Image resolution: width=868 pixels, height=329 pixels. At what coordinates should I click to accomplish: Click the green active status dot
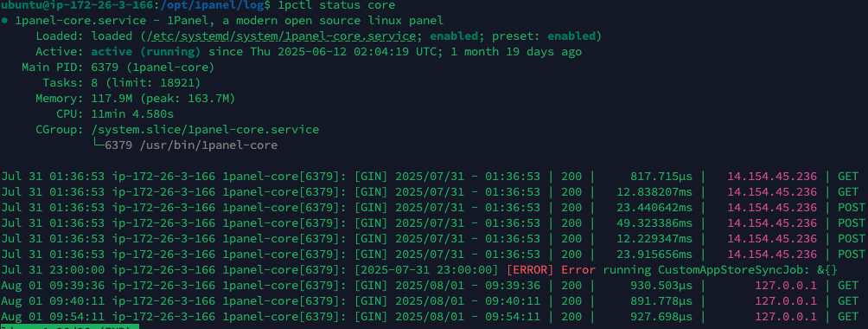coord(4,21)
